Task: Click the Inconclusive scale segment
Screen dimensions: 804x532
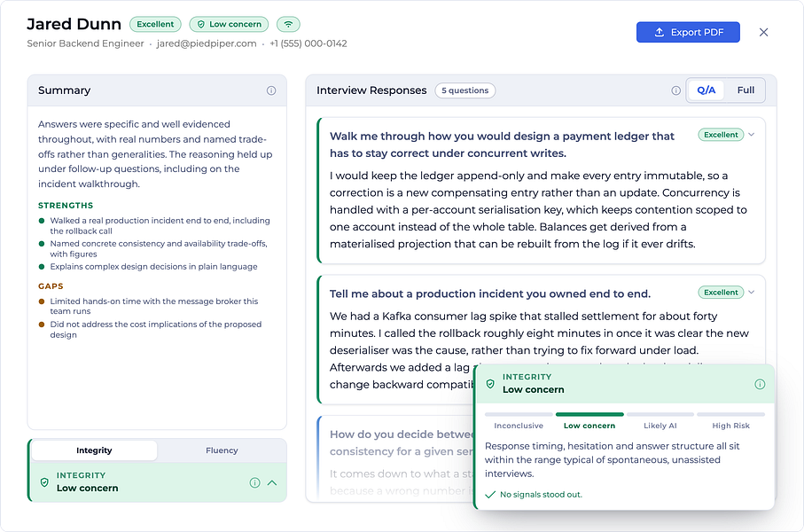Action: [519, 420]
